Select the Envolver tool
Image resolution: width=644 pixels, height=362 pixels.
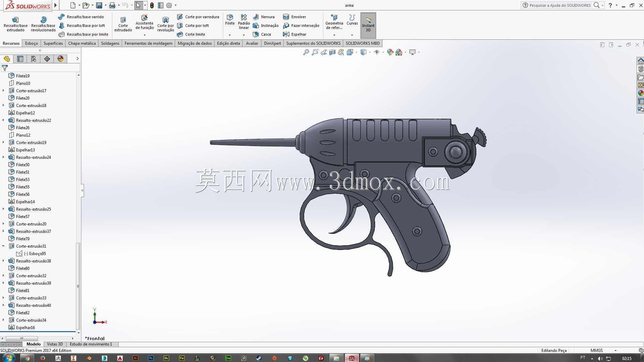[x=294, y=17]
